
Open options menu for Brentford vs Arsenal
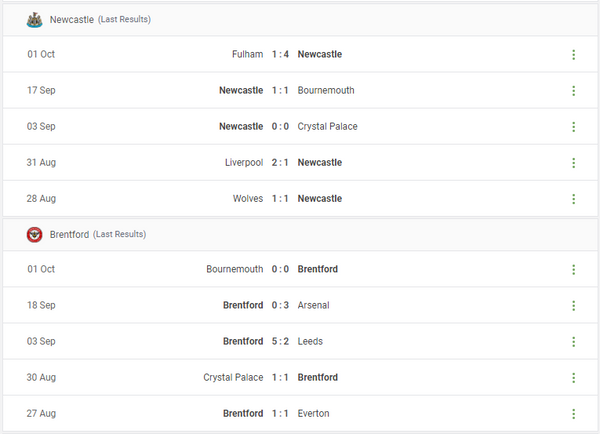coord(574,306)
